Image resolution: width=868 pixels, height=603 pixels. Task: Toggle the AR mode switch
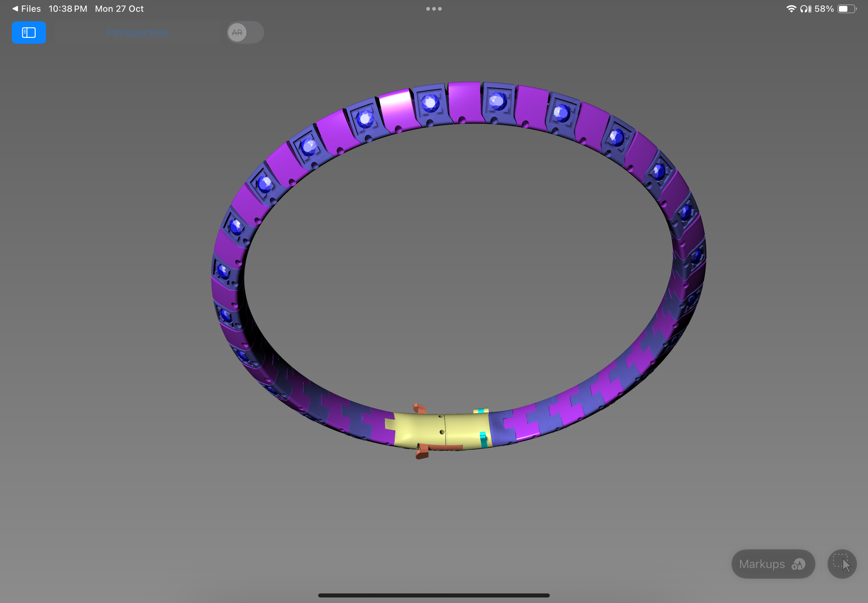[x=245, y=33]
